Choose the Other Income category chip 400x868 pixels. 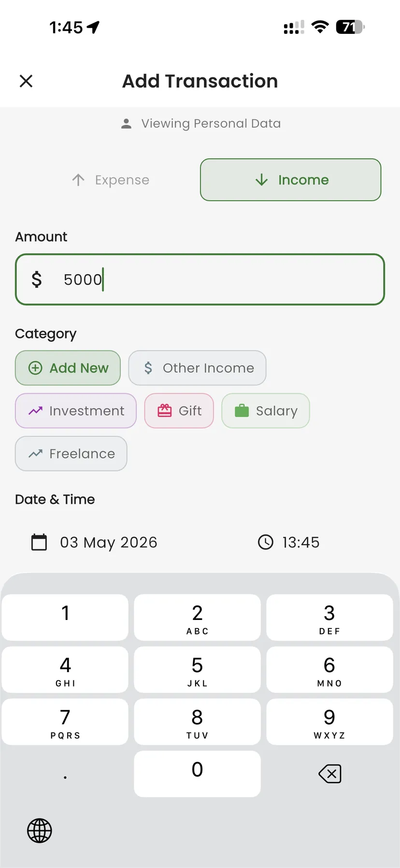point(197,368)
